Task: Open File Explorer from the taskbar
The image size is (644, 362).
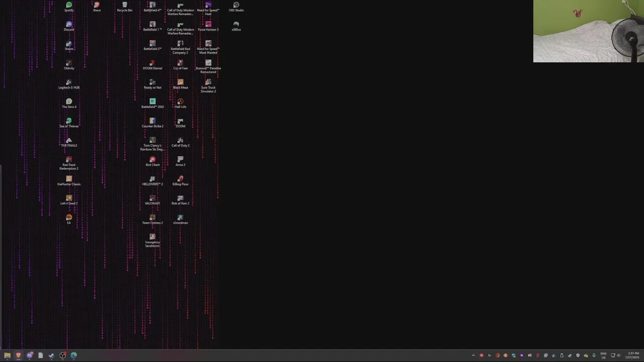Action: tap(7, 355)
